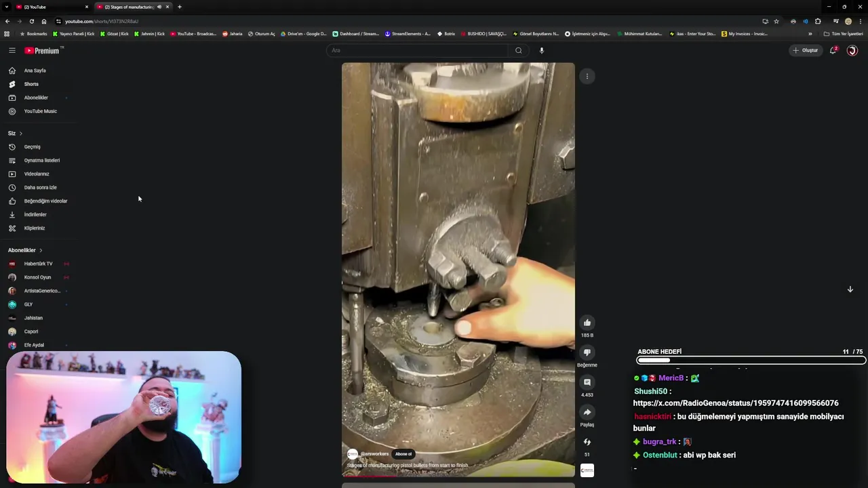Go to next Short down arrow

[850, 289]
